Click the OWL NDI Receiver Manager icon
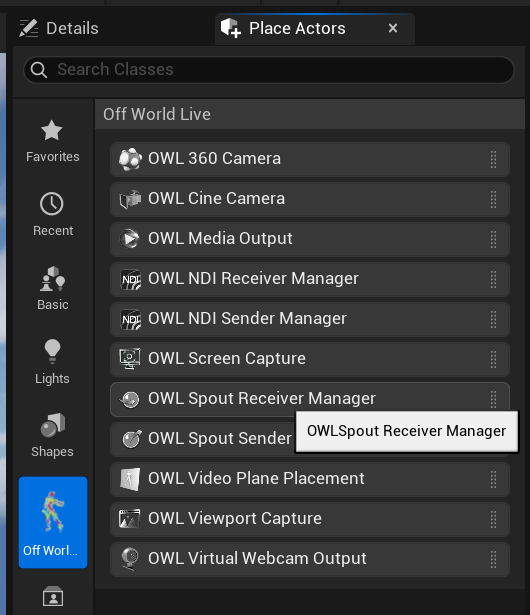The height and width of the screenshot is (615, 530). [x=130, y=279]
